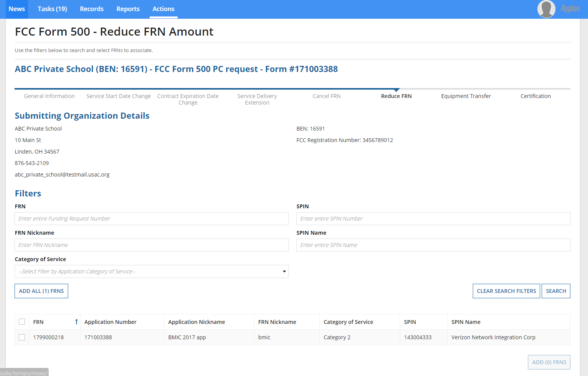Click Add All (1) FRNs button
The image size is (588, 376).
(41, 291)
